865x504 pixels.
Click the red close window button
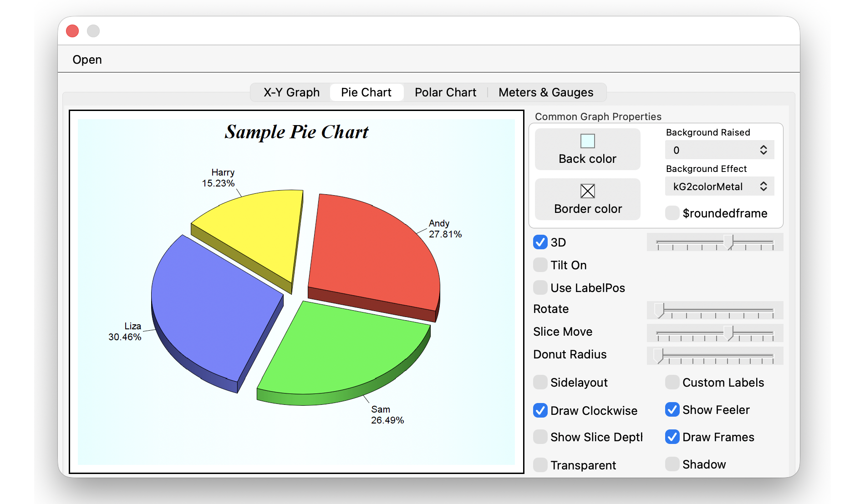(x=72, y=31)
